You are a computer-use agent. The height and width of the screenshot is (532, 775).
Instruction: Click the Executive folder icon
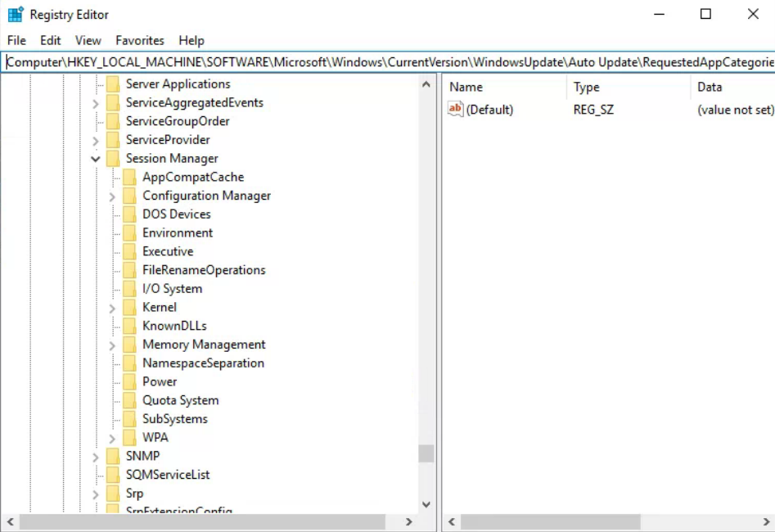tap(129, 251)
